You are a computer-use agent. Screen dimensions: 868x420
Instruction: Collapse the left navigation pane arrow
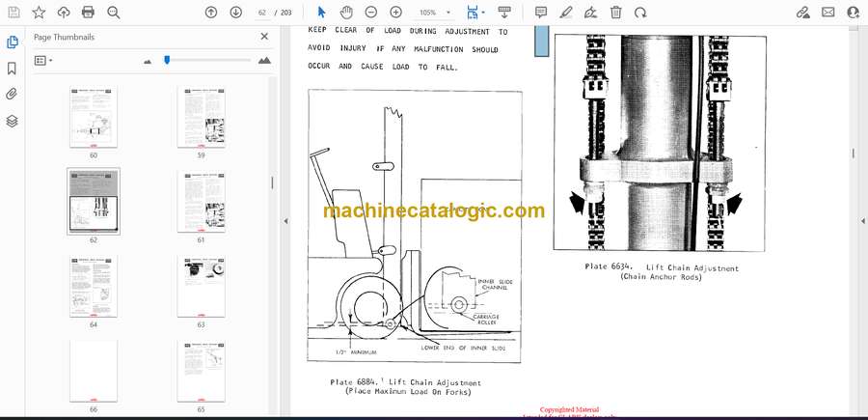[285, 221]
